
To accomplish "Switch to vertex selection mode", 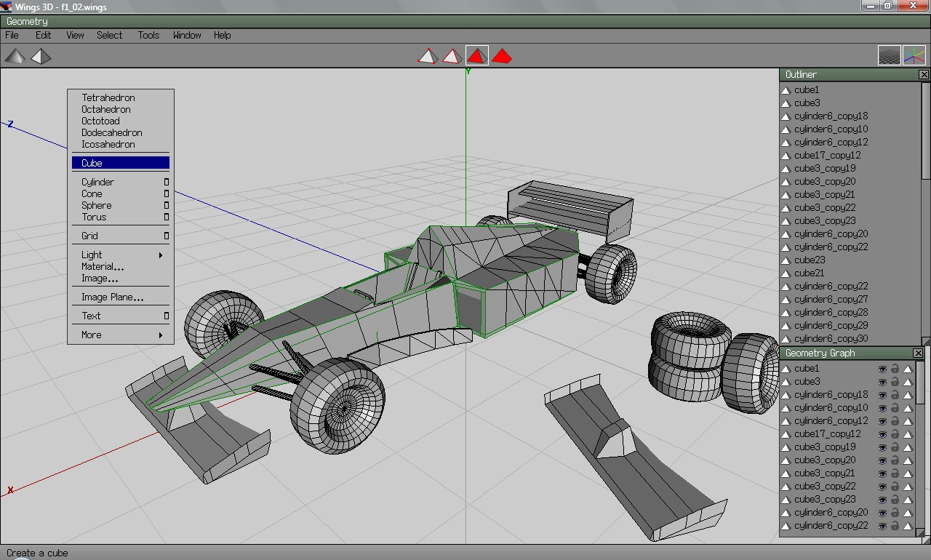I will (x=427, y=55).
